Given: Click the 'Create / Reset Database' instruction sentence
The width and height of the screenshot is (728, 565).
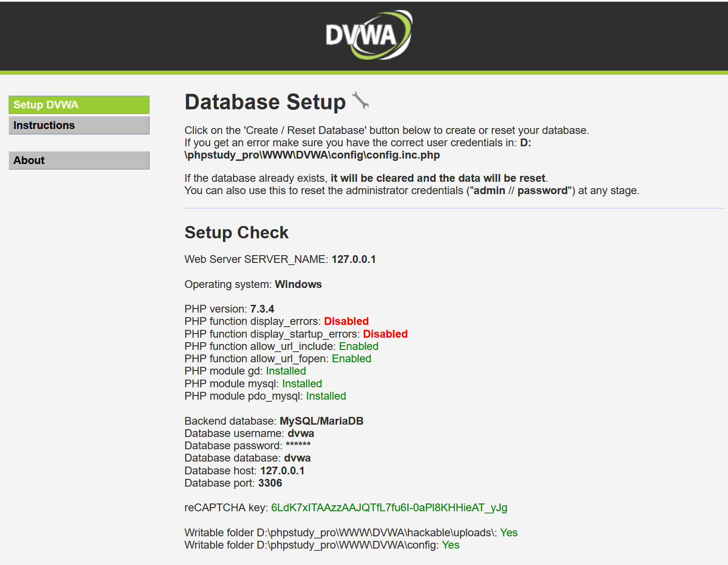Looking at the screenshot, I should 387,130.
